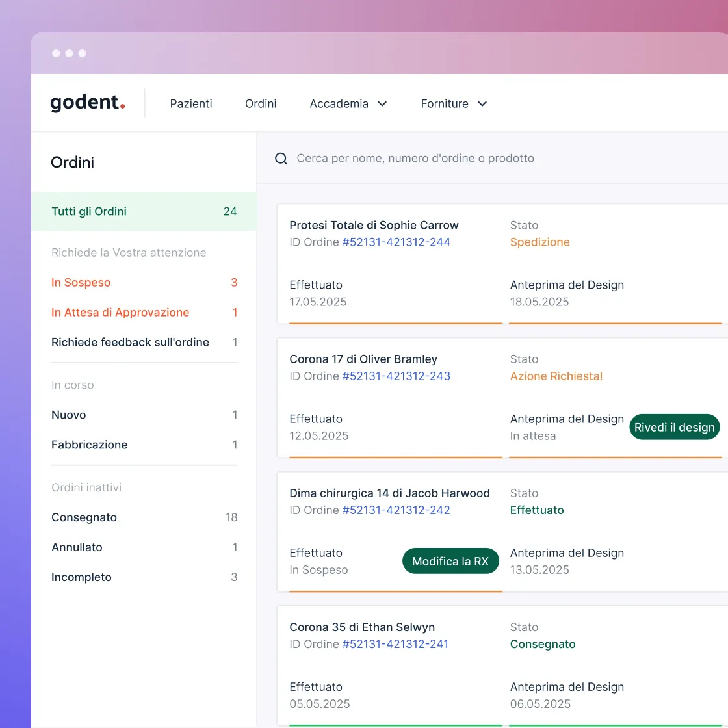This screenshot has width=728, height=728.
Task: Click Corona 35 di Ethan Selwyn title
Action: (362, 627)
